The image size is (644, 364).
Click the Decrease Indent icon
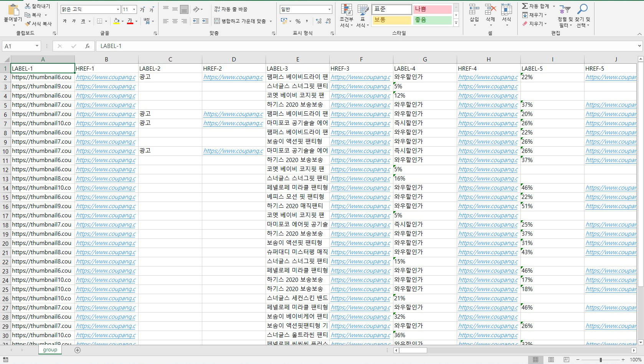tap(196, 21)
